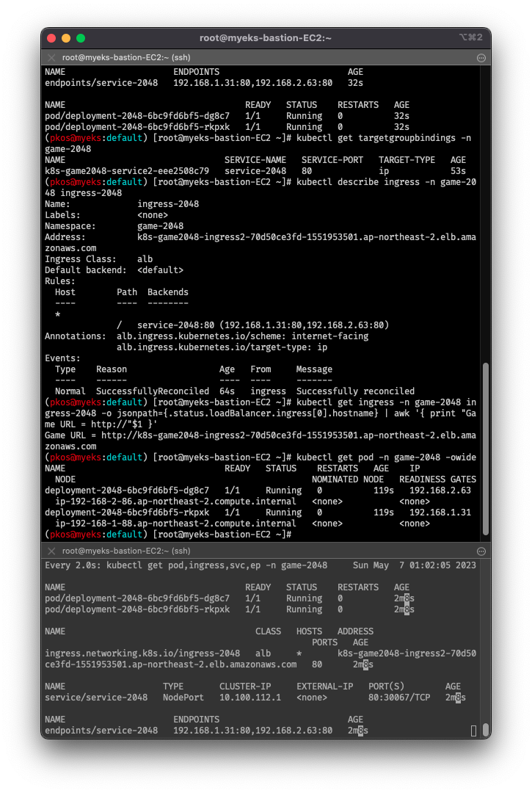Close the top ssh pane with X icon
532x793 pixels.
point(51,58)
